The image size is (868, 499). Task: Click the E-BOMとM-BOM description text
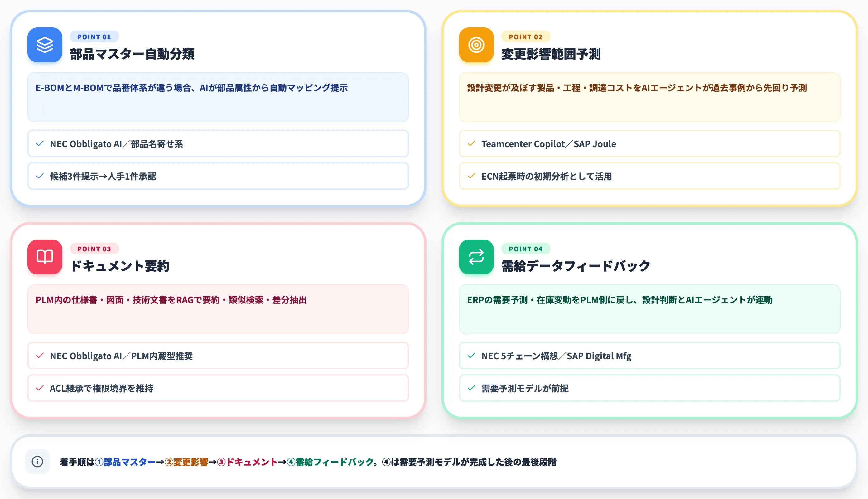pyautogui.click(x=192, y=88)
